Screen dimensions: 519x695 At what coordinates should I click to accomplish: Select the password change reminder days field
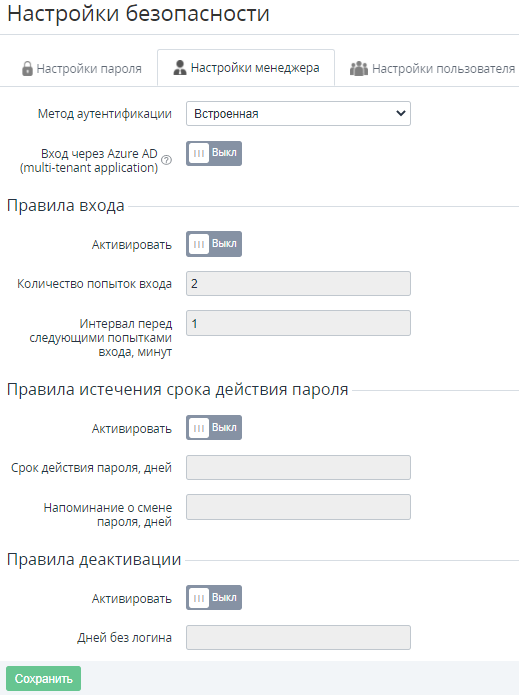tap(298, 507)
